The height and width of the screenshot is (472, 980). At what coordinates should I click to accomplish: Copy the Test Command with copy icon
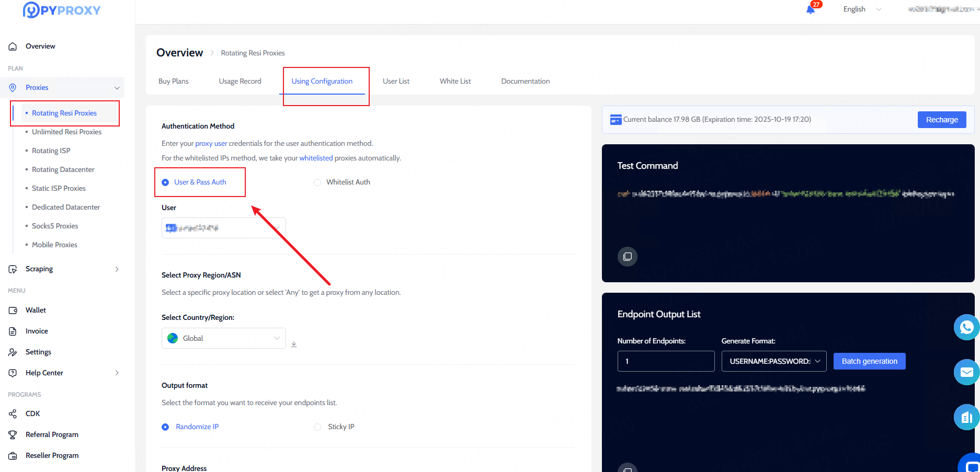pyautogui.click(x=628, y=257)
